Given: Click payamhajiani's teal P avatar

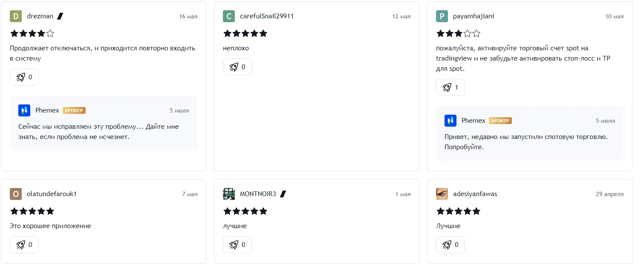Looking at the screenshot, I should 442,16.
